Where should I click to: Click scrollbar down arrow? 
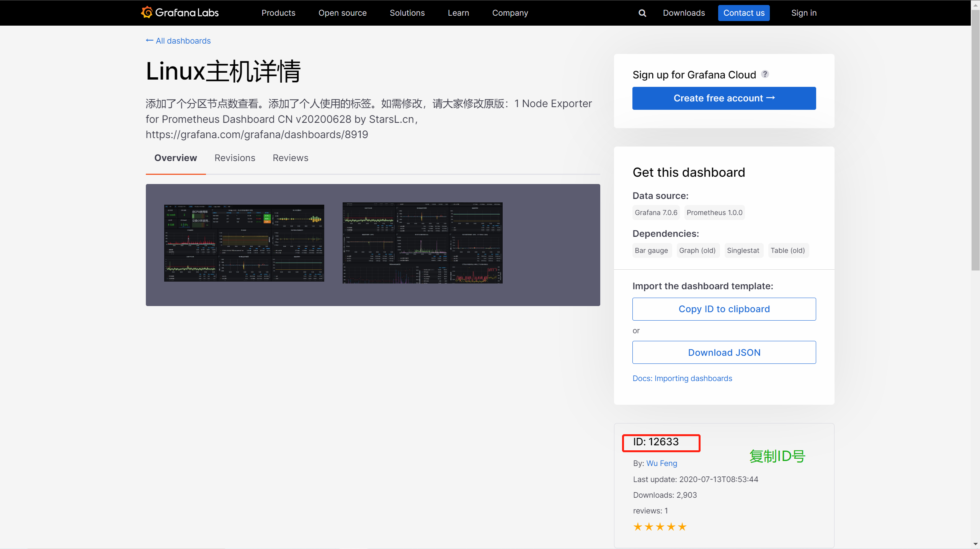tap(975, 544)
